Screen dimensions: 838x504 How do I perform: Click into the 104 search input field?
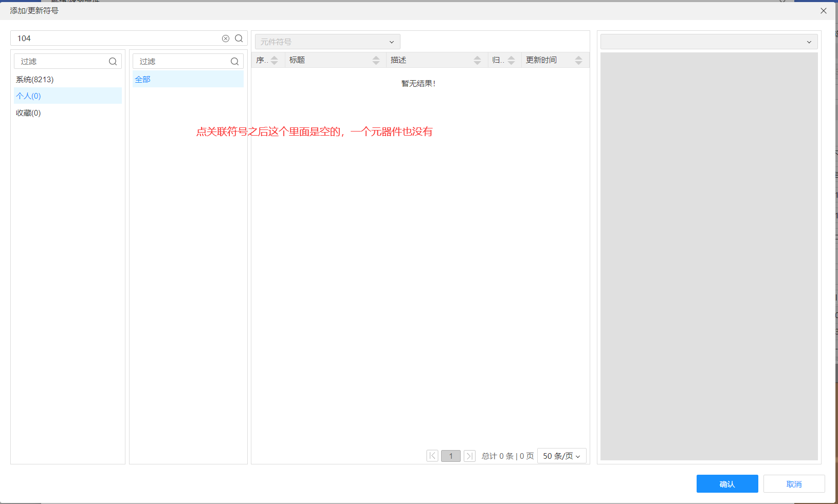(x=116, y=39)
